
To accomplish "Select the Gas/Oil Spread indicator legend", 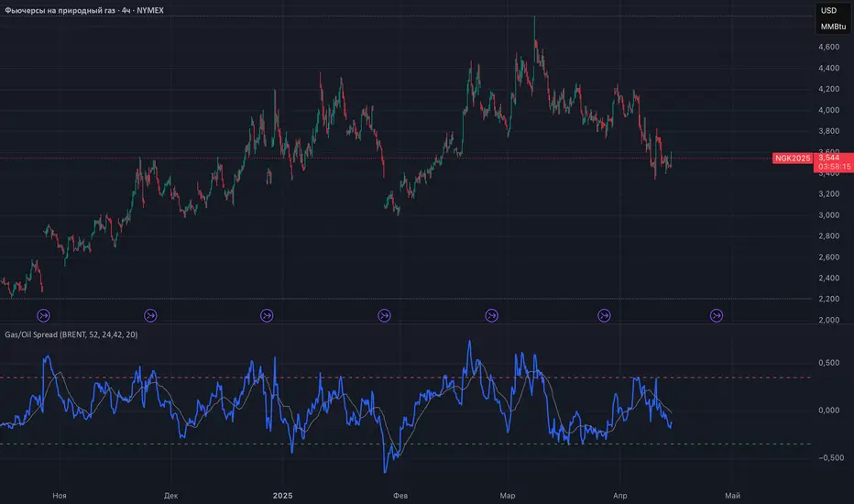I will click(x=71, y=334).
